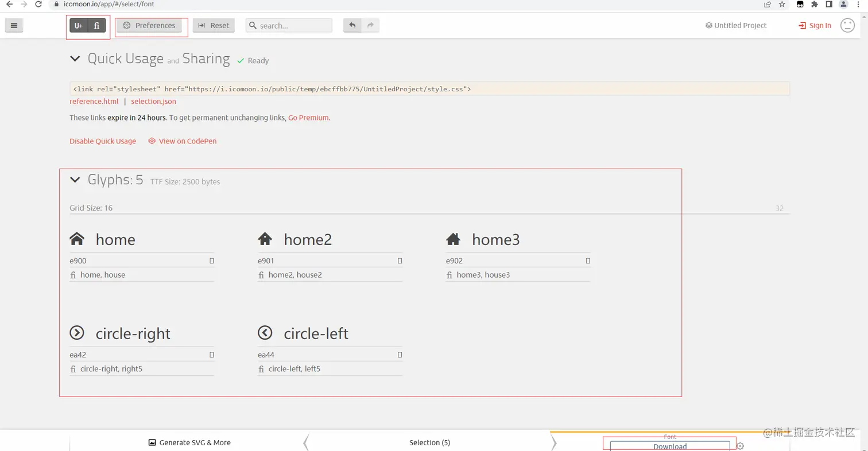Click the character box beside e901
The height and width of the screenshot is (451, 868).
tap(400, 261)
